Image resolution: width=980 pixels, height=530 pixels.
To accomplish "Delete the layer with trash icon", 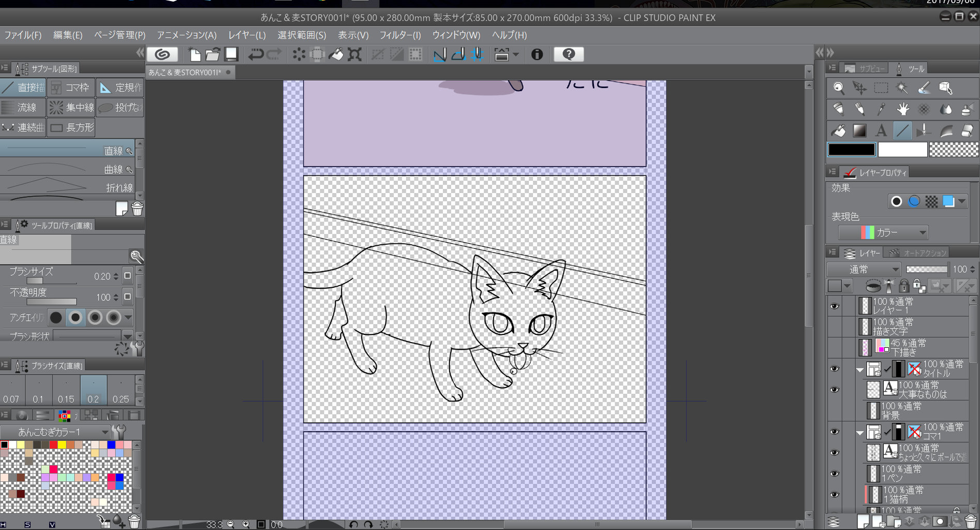I will click(x=971, y=521).
